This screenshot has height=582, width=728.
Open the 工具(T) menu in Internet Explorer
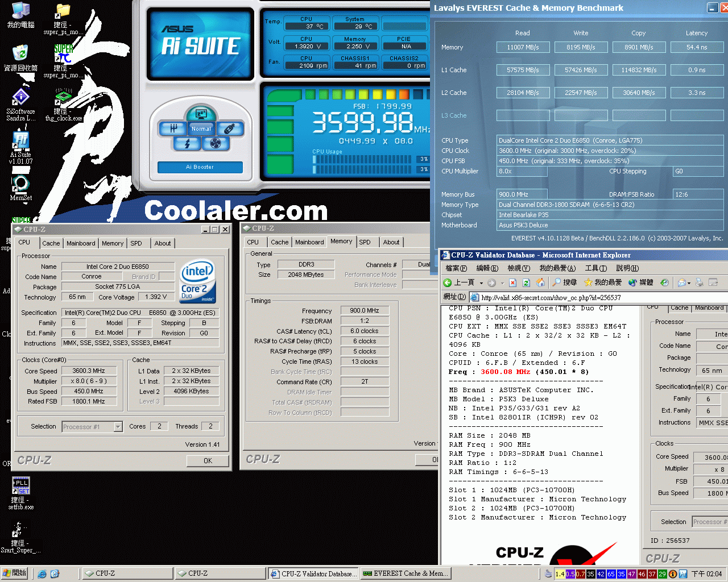(x=595, y=268)
